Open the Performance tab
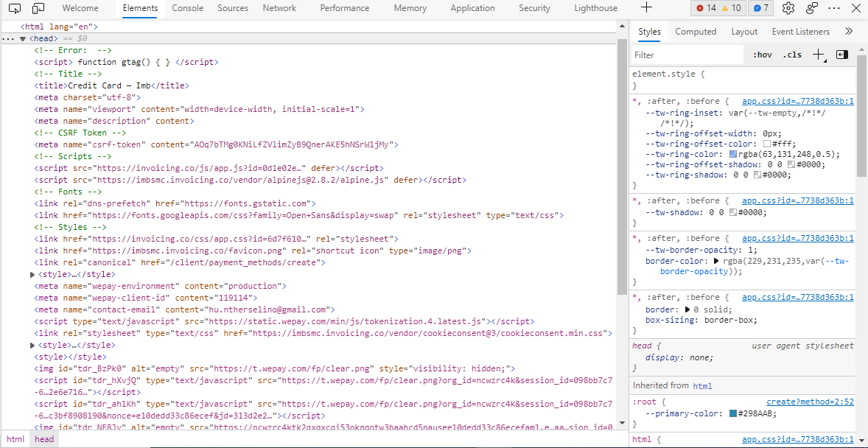 point(344,8)
